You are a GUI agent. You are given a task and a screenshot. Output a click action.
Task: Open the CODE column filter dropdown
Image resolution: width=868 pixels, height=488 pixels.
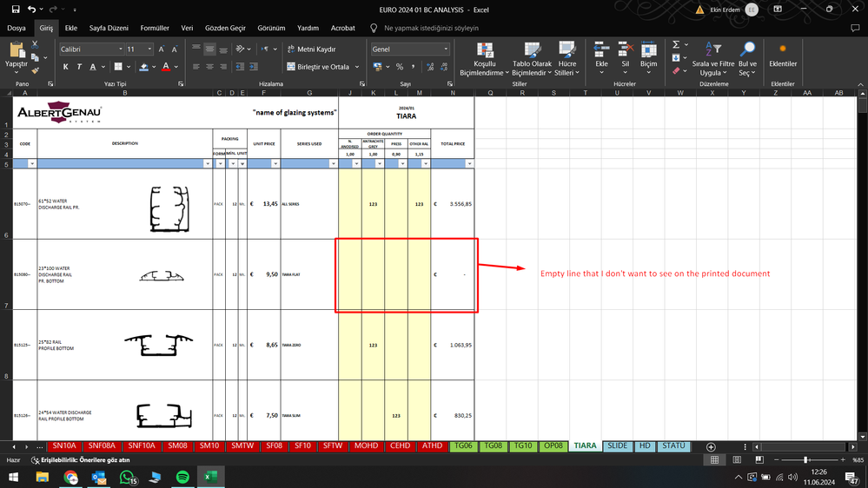point(31,164)
